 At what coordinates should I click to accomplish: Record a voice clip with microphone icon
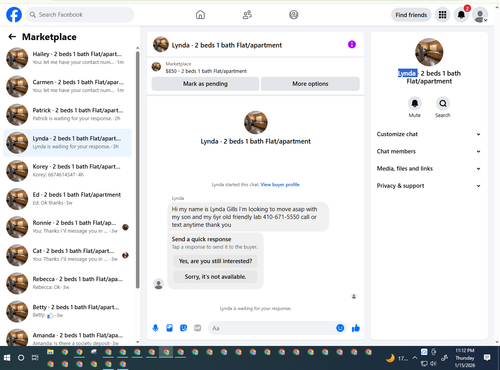[x=155, y=328]
